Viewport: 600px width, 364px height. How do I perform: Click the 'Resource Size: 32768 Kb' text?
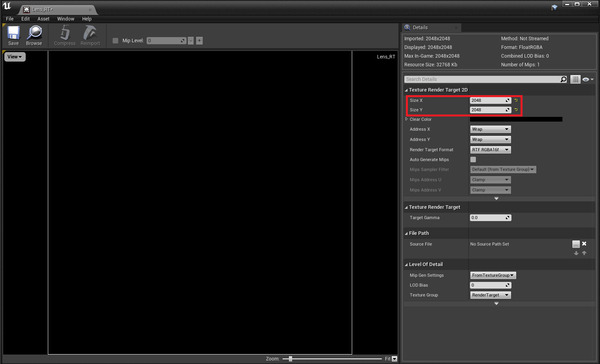(430, 65)
